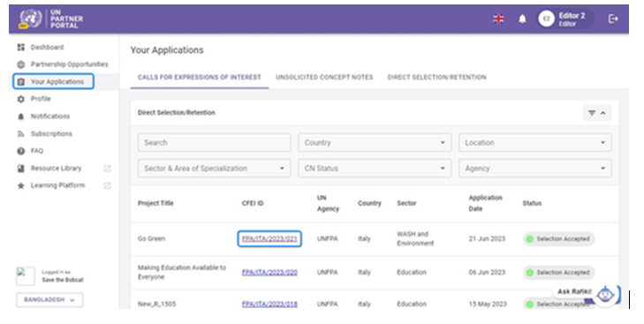Image resolution: width=644 pixels, height=324 pixels.
Task: Open Notifications in sidebar menu
Action: point(50,117)
